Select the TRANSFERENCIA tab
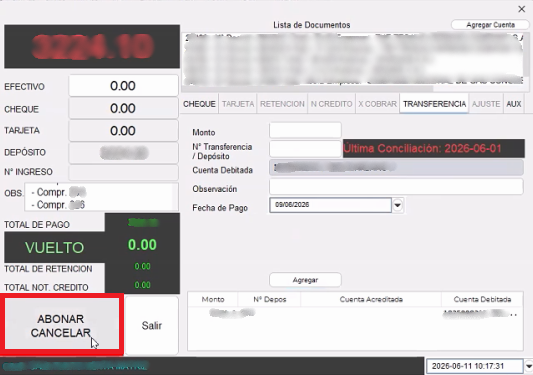This screenshot has width=533, height=375. point(434,104)
